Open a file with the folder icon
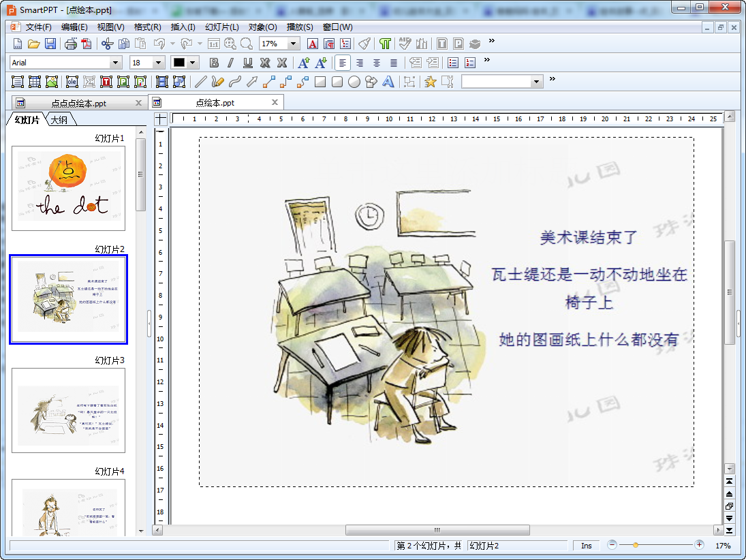This screenshot has height=560, width=746. (34, 44)
